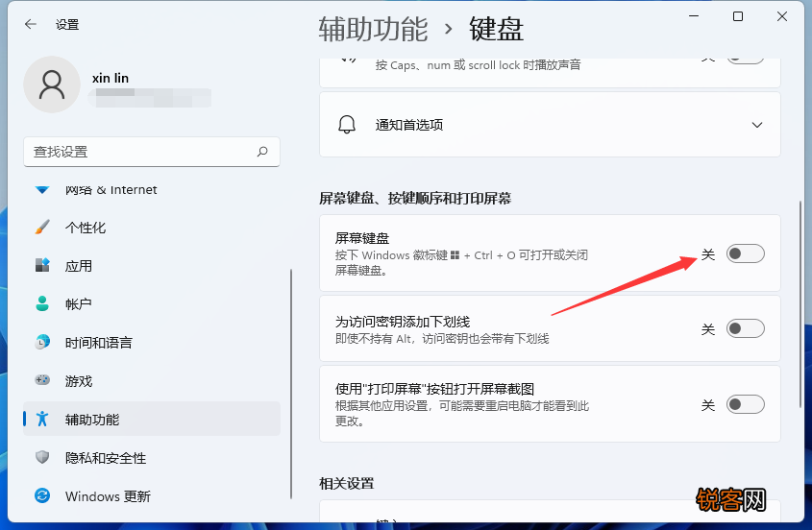Go back using the back arrow

point(31,24)
